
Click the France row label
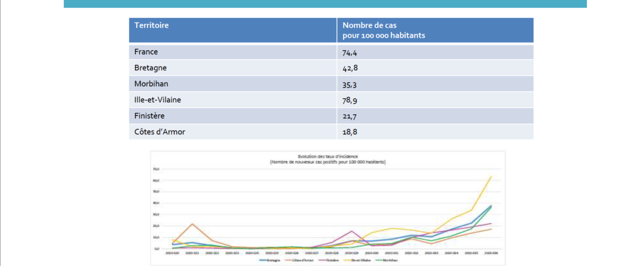[x=146, y=52]
